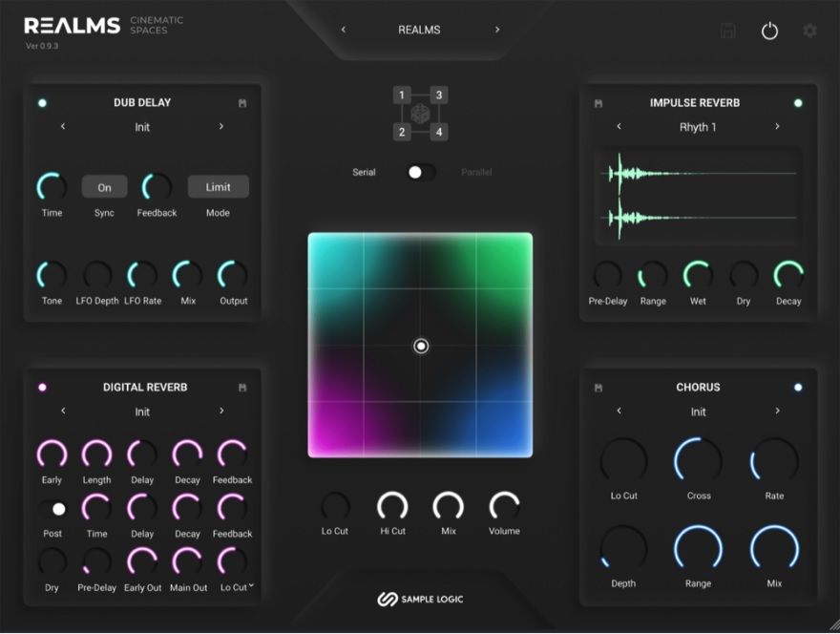Click the Dub Delay Time knob

click(x=52, y=187)
